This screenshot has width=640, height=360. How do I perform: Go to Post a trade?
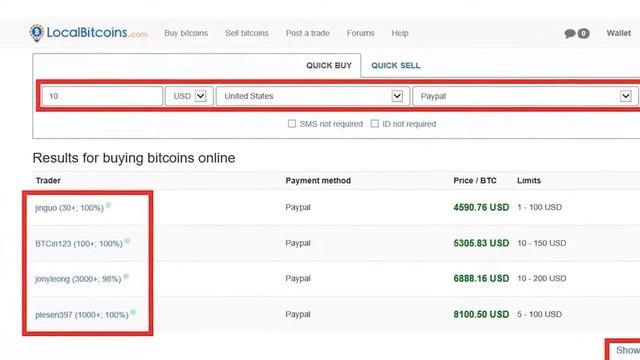307,33
